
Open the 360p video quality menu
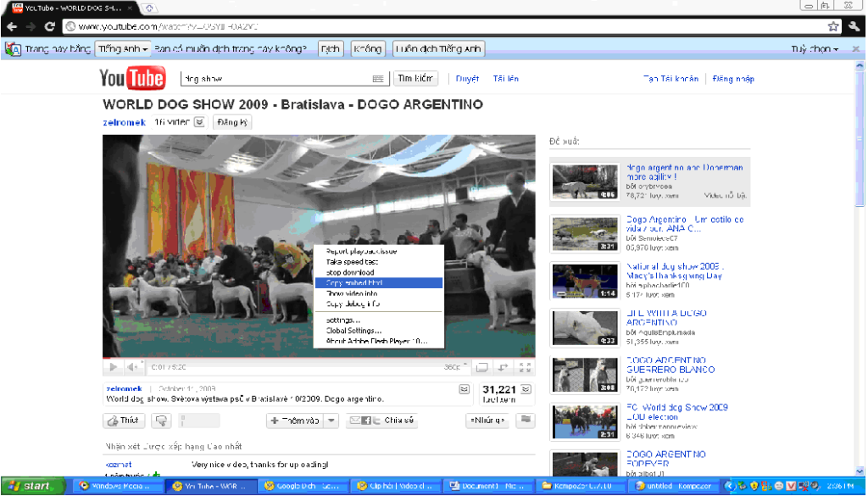[x=455, y=367]
